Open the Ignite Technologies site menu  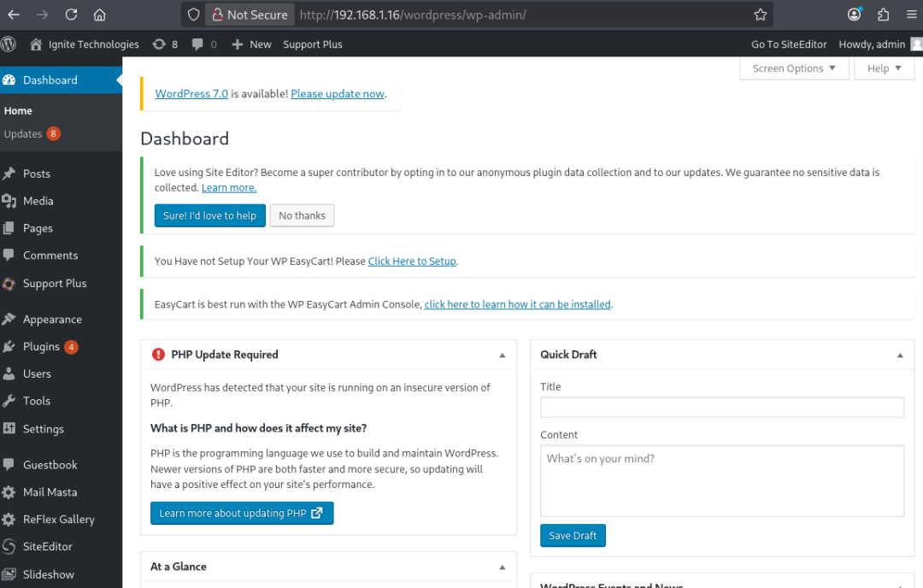click(x=85, y=44)
